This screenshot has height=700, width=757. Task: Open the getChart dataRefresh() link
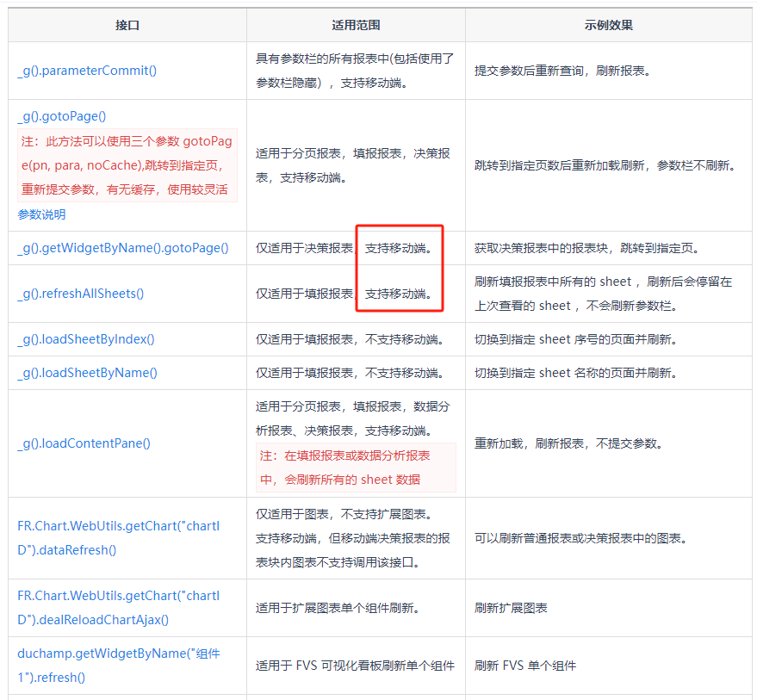pyautogui.click(x=118, y=538)
